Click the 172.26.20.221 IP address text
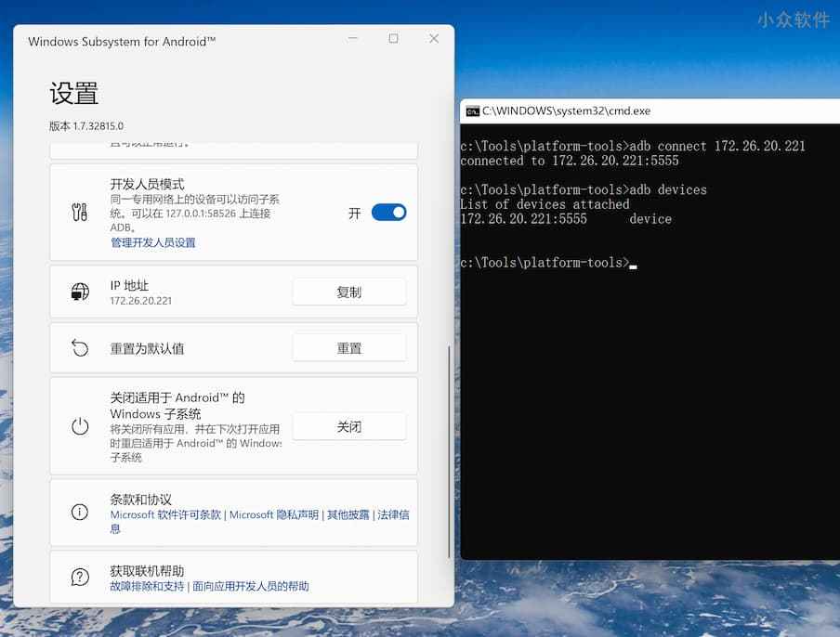This screenshot has width=840, height=637. pyautogui.click(x=141, y=301)
